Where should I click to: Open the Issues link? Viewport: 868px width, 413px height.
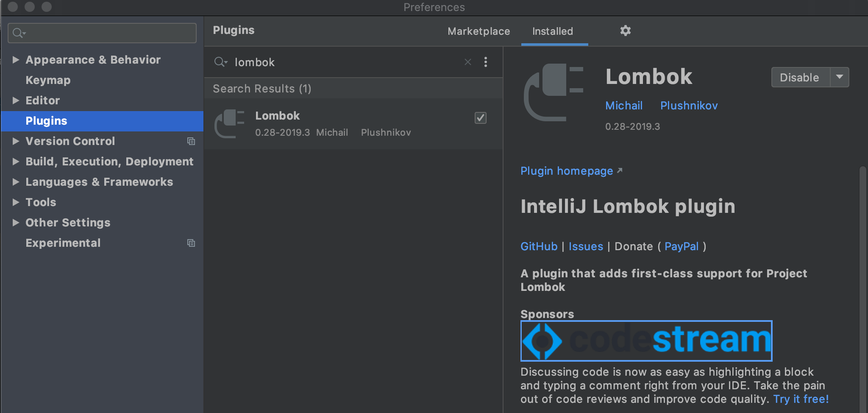586,246
